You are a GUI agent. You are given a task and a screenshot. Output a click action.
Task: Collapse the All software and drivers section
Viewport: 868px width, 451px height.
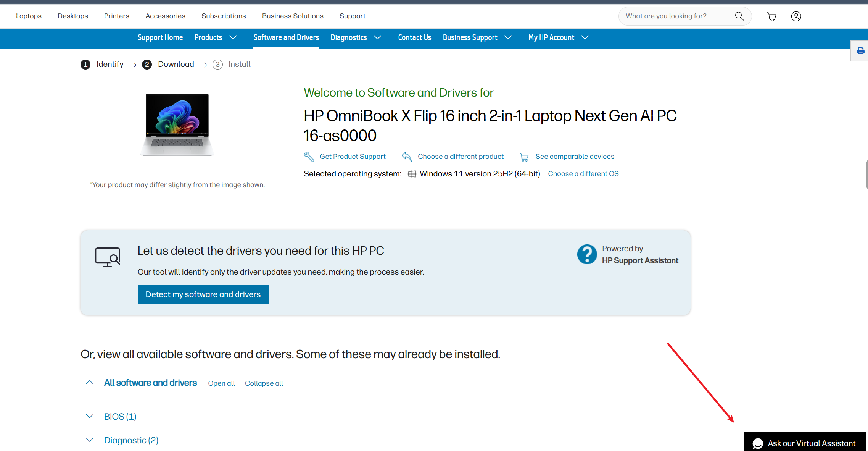coord(90,383)
